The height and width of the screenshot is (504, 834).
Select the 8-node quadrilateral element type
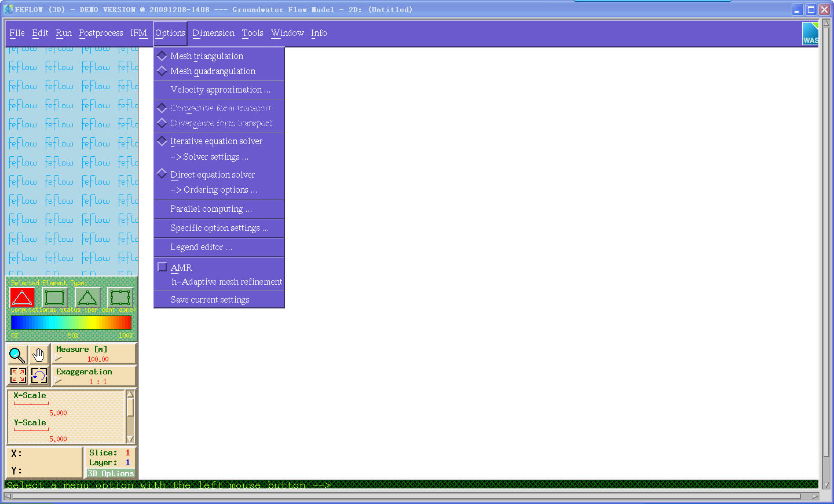[120, 297]
